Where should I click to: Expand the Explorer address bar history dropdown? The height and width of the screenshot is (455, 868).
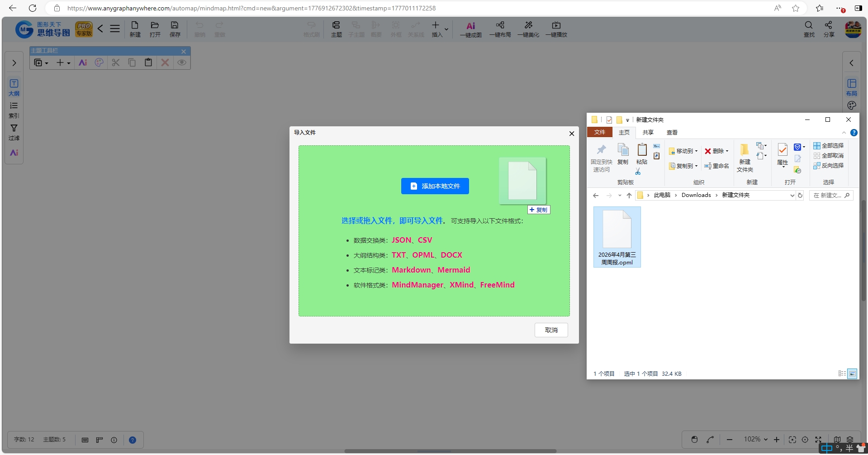point(792,196)
